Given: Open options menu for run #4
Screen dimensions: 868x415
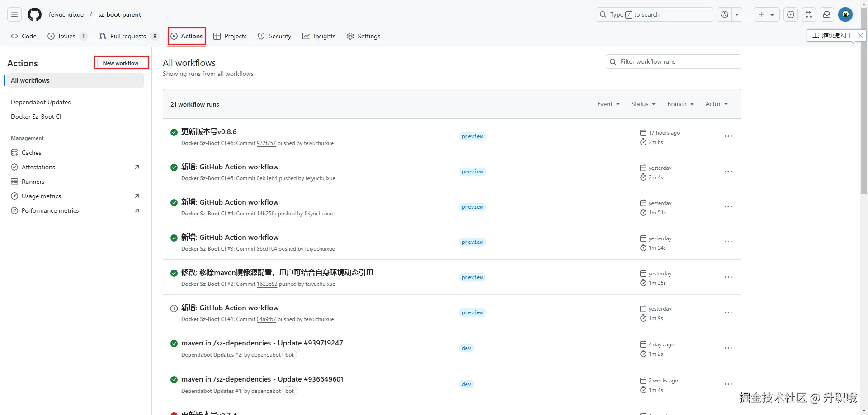Looking at the screenshot, I should [728, 207].
